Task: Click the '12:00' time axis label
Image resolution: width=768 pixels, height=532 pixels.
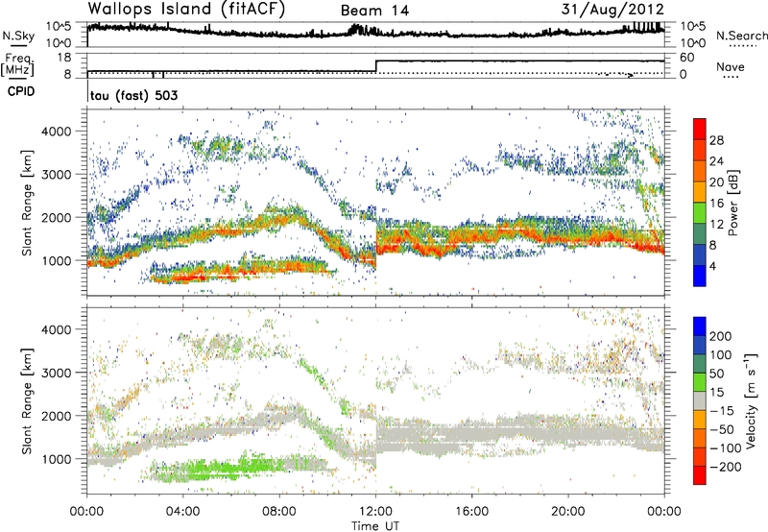Action: pos(375,512)
